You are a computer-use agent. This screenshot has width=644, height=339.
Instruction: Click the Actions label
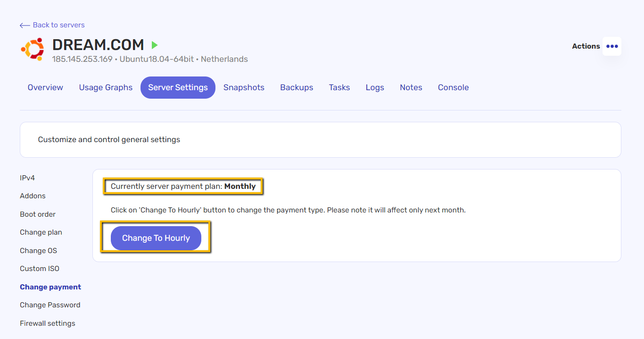click(x=586, y=46)
